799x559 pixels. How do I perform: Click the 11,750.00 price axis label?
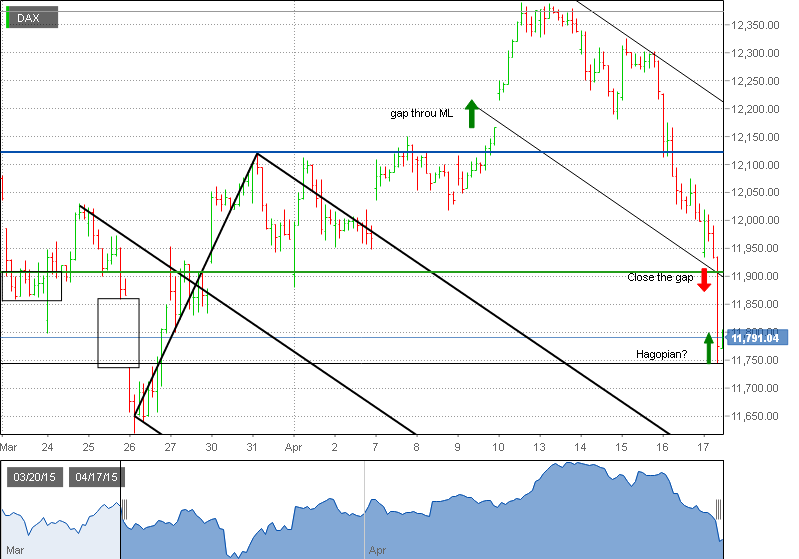755,360
